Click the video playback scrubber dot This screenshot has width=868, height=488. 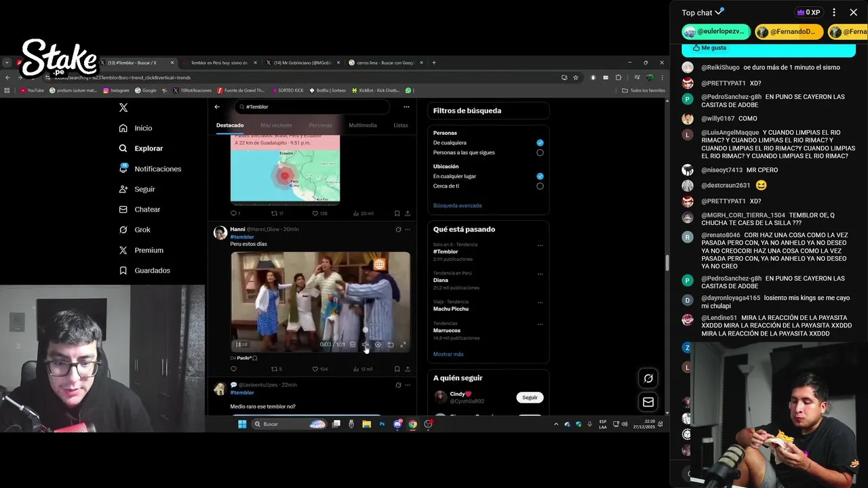click(365, 330)
